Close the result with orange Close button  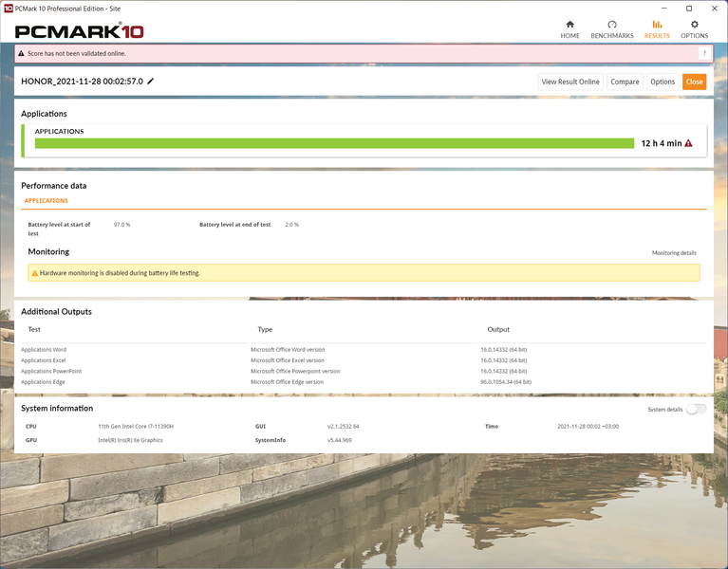pyautogui.click(x=694, y=82)
